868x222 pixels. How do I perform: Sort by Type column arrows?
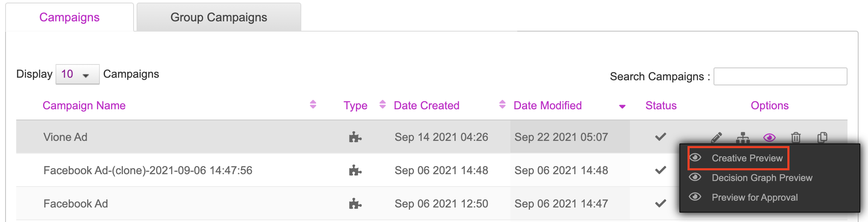pos(382,105)
